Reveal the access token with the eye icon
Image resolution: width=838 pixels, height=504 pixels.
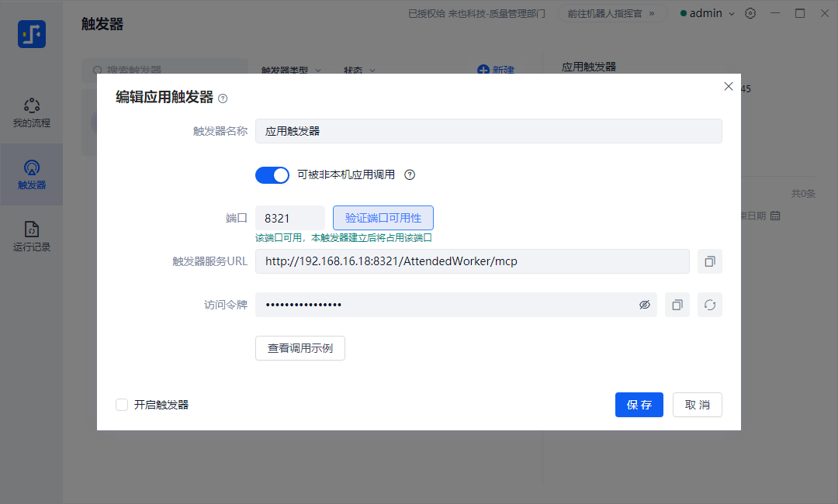click(645, 304)
